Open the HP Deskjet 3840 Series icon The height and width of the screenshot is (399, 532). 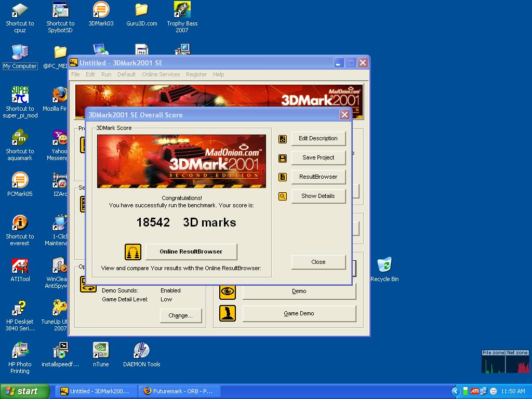pyautogui.click(x=20, y=316)
